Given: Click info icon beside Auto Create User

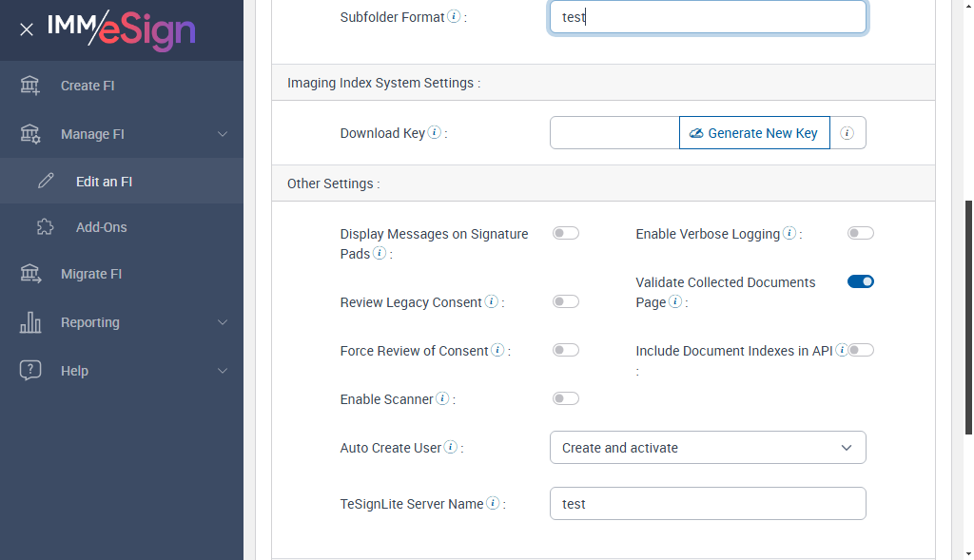Looking at the screenshot, I should point(451,447).
